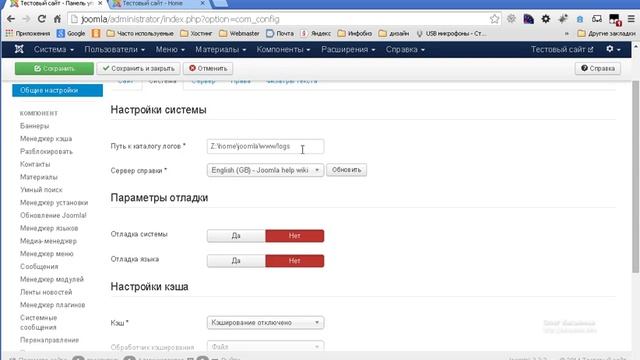
Task: Open the дизайн bookmark folder
Action: (x=394, y=33)
